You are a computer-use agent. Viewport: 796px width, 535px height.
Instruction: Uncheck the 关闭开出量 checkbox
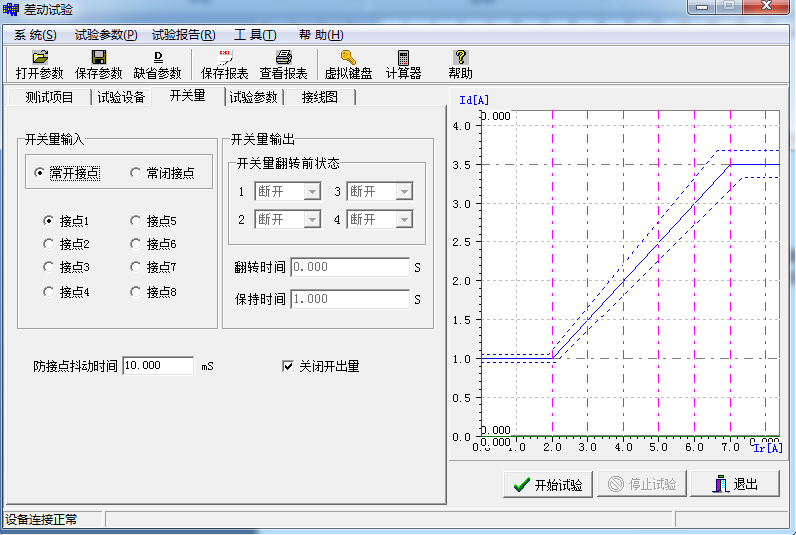(x=289, y=366)
